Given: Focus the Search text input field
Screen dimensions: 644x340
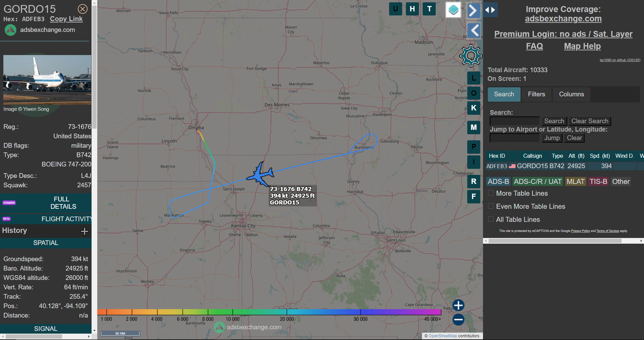Looking at the screenshot, I should [515, 121].
